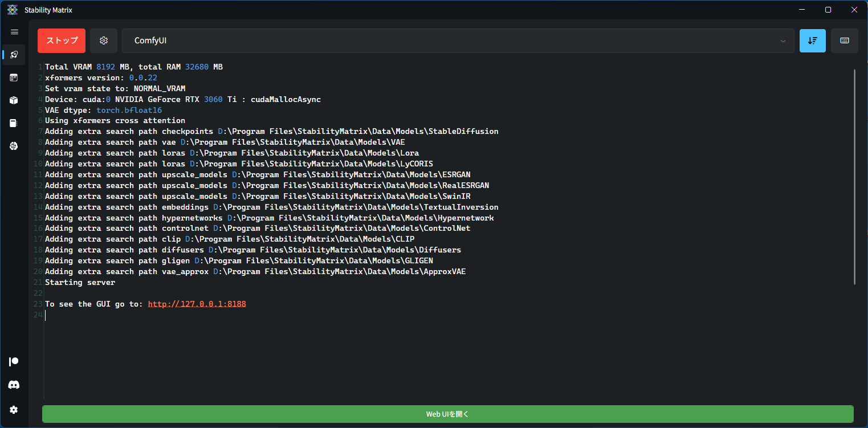
Task: Click the loras Lora path line
Action: (x=232, y=153)
